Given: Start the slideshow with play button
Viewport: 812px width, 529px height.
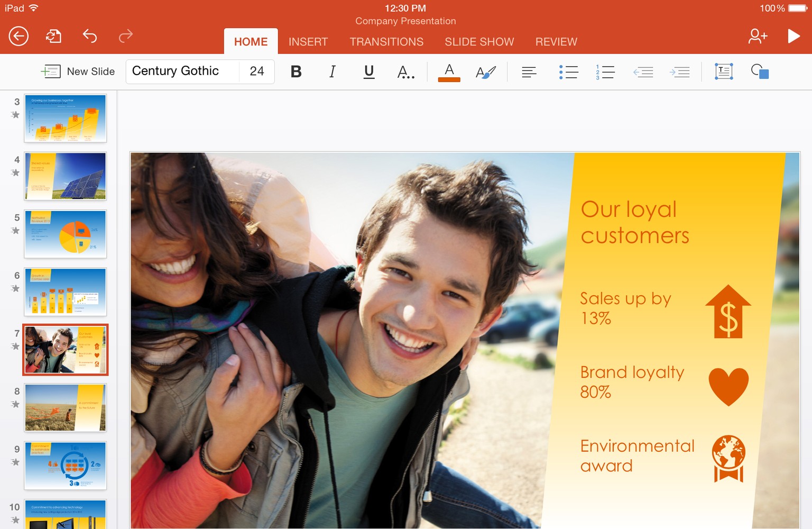Looking at the screenshot, I should (x=793, y=36).
